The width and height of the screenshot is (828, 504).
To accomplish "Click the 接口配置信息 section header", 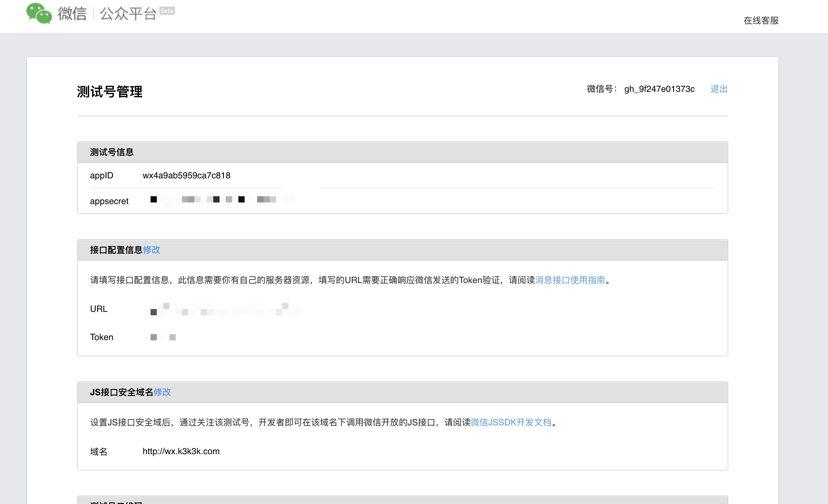I will coord(116,250).
